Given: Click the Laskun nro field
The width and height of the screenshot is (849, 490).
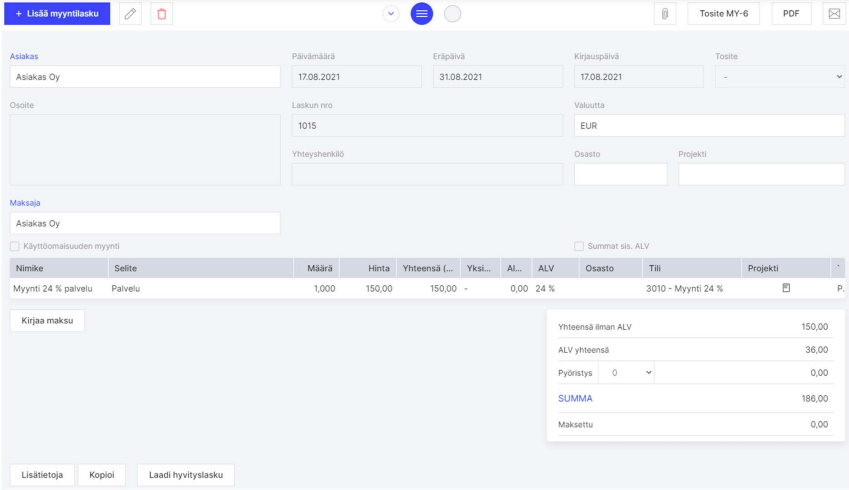Looking at the screenshot, I should point(427,126).
